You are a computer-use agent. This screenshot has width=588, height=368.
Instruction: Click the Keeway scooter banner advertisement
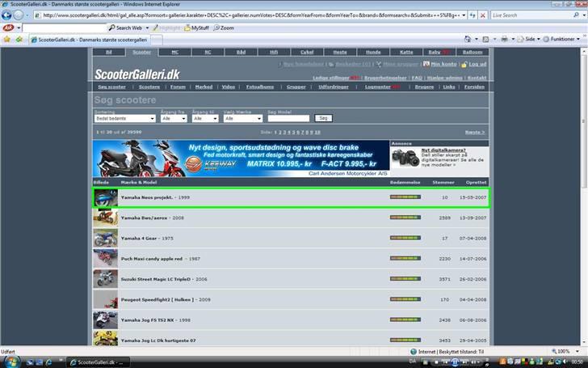pyautogui.click(x=240, y=159)
